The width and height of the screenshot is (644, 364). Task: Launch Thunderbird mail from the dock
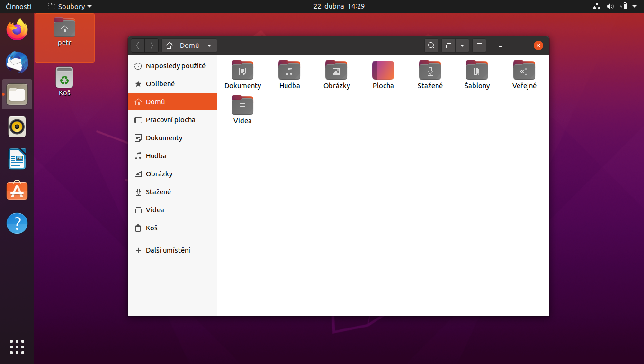pyautogui.click(x=17, y=62)
